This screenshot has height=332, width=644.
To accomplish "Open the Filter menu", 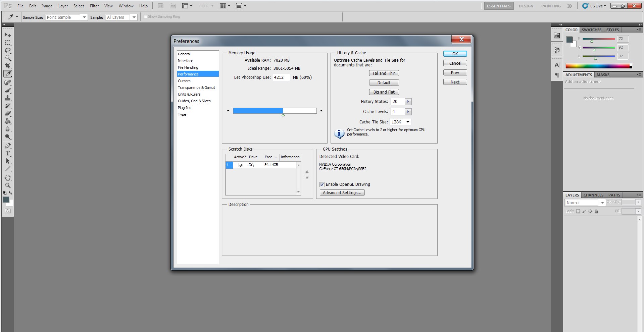I will point(94,6).
